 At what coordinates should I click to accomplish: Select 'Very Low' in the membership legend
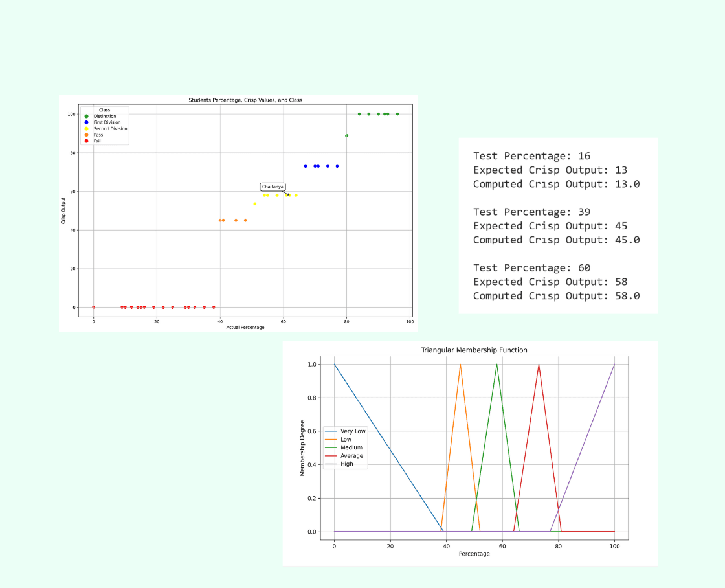click(x=352, y=431)
